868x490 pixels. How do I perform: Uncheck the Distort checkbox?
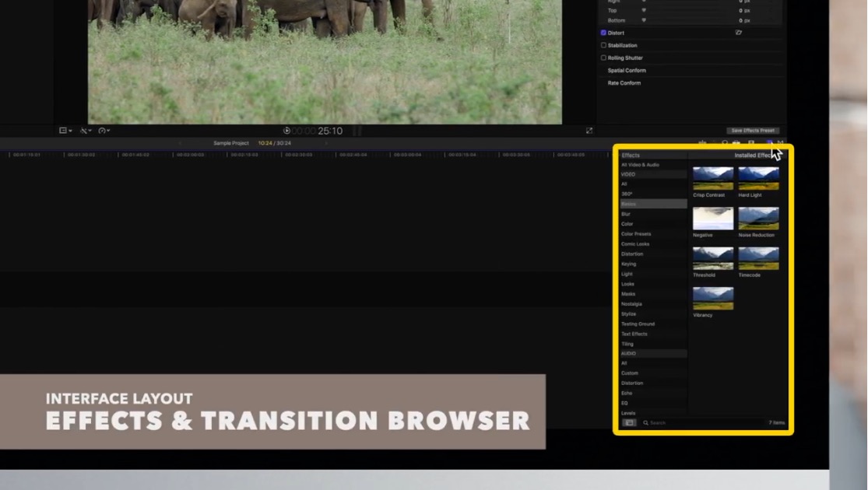click(x=603, y=33)
